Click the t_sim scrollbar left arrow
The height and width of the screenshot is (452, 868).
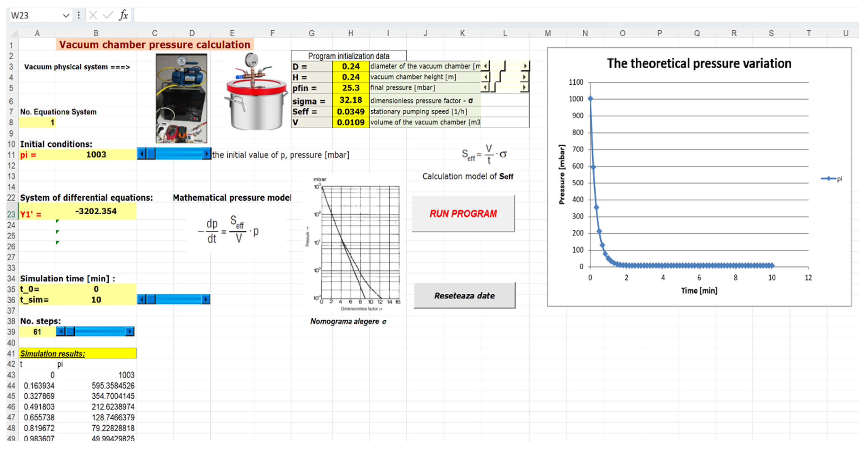pos(142,299)
